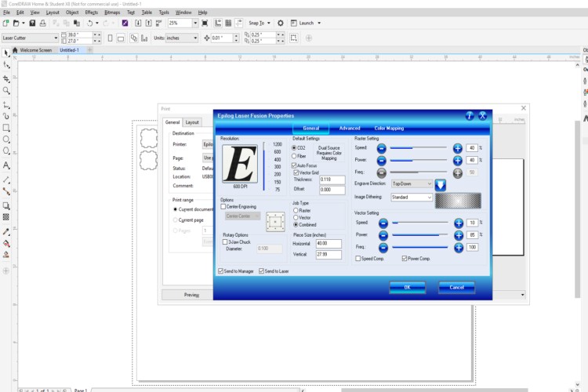
Task: Decrease Vector Speed with minus button
Action: point(383,223)
